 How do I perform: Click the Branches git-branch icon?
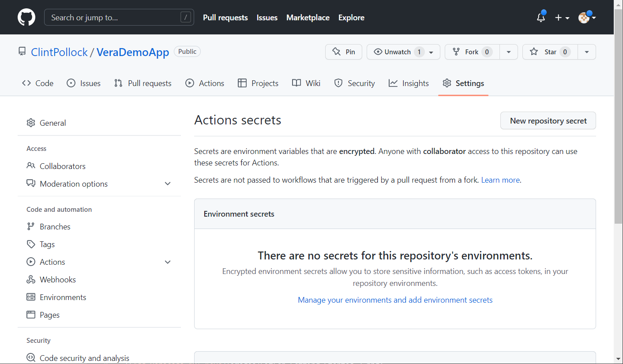click(x=31, y=227)
